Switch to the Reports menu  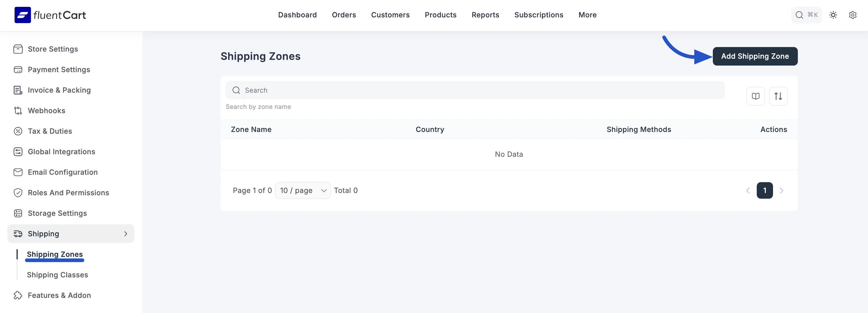point(485,15)
